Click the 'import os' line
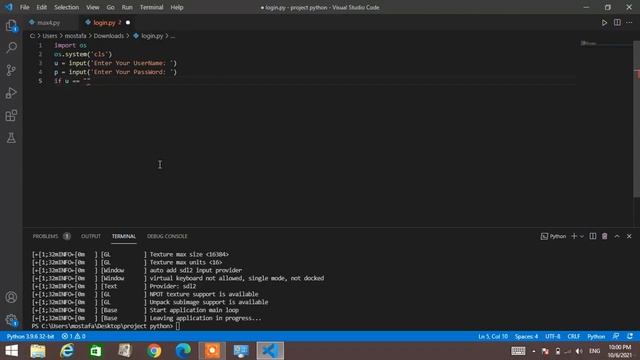Viewport: 640px width, 360px height. tap(70, 45)
